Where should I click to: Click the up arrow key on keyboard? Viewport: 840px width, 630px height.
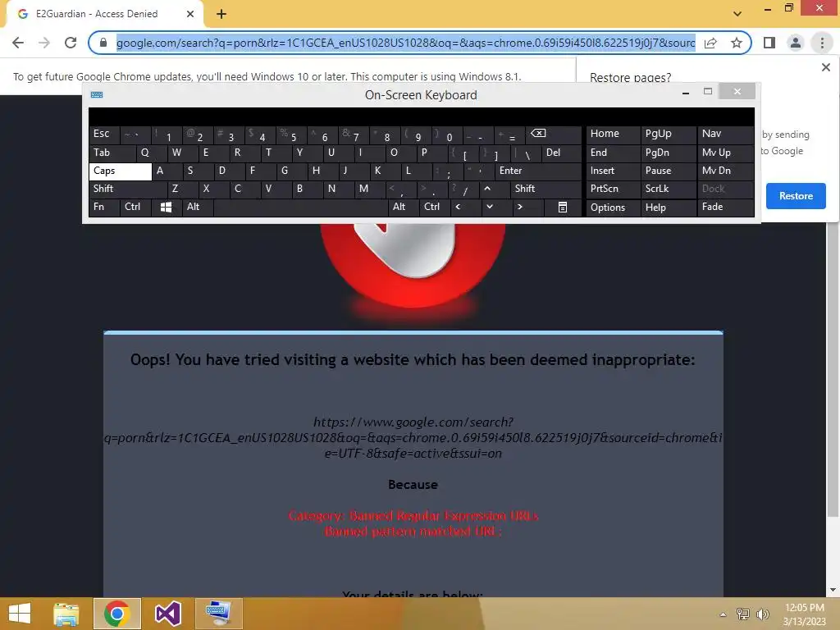[487, 189]
